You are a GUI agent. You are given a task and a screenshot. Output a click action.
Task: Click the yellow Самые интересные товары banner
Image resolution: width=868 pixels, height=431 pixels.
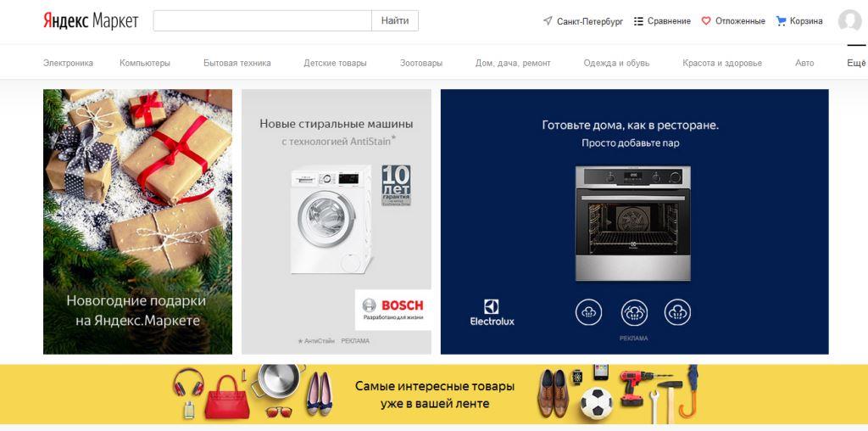(434, 394)
